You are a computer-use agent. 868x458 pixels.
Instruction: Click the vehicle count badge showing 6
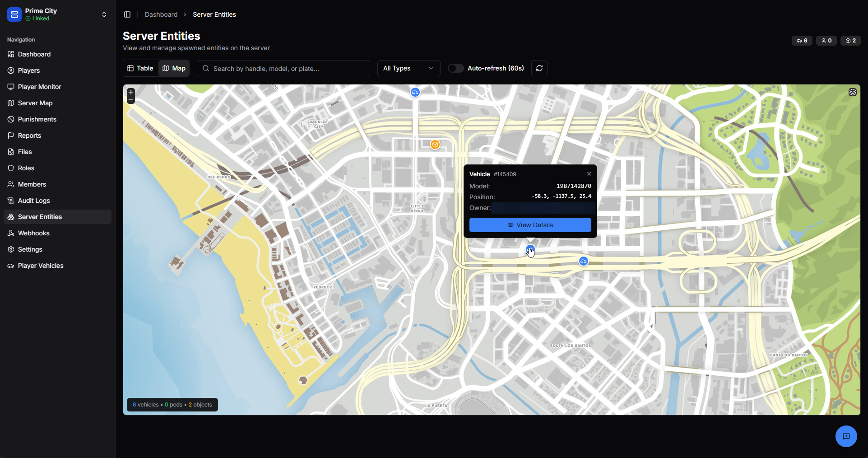point(802,41)
